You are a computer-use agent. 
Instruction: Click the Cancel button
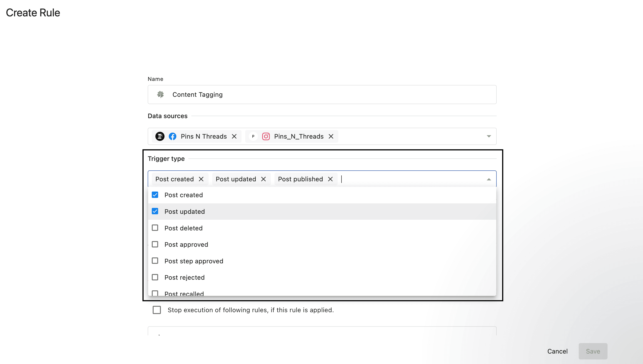click(557, 351)
